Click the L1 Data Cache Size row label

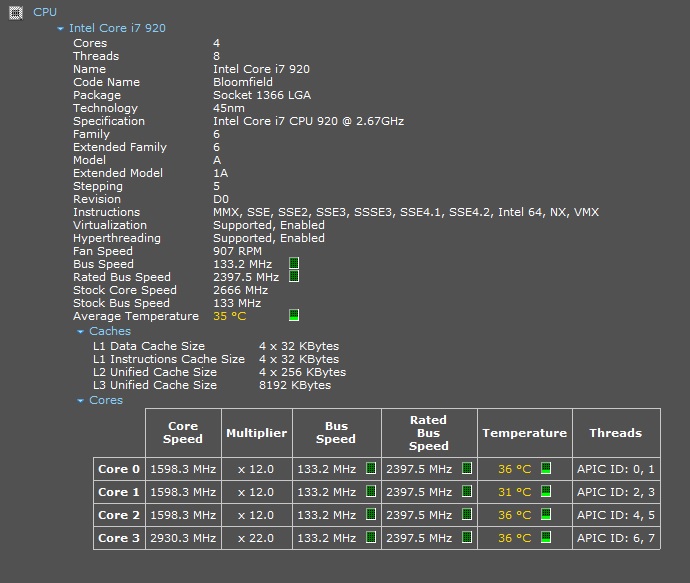point(149,346)
